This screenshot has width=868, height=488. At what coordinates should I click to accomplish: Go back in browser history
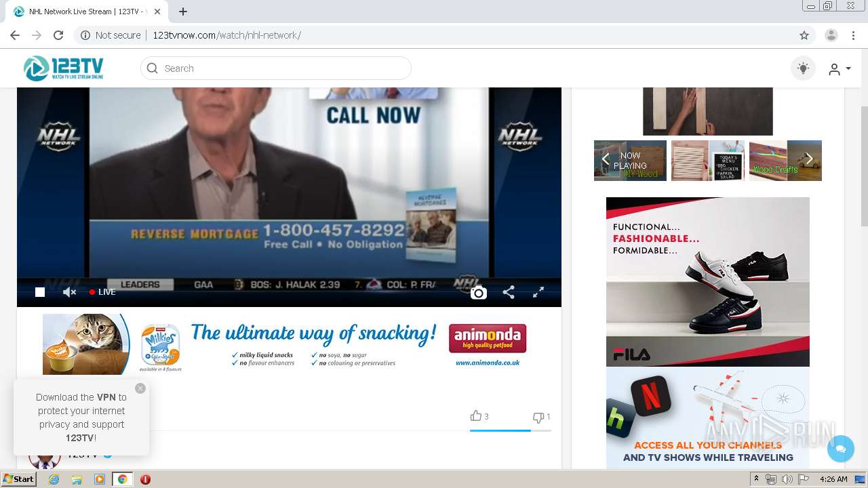(15, 35)
